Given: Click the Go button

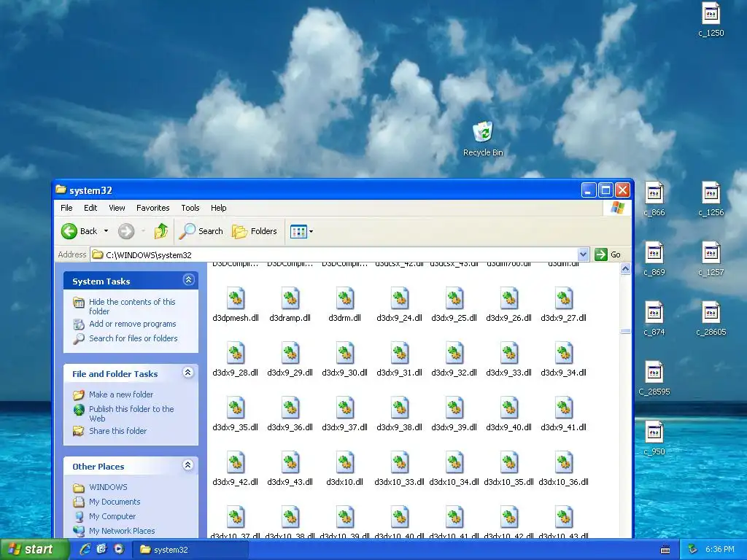Looking at the screenshot, I should tap(608, 254).
